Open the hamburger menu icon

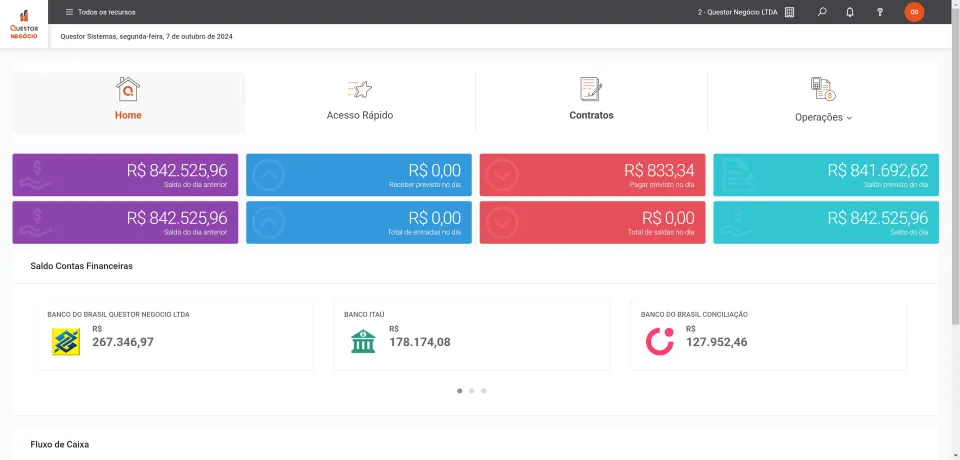(69, 12)
